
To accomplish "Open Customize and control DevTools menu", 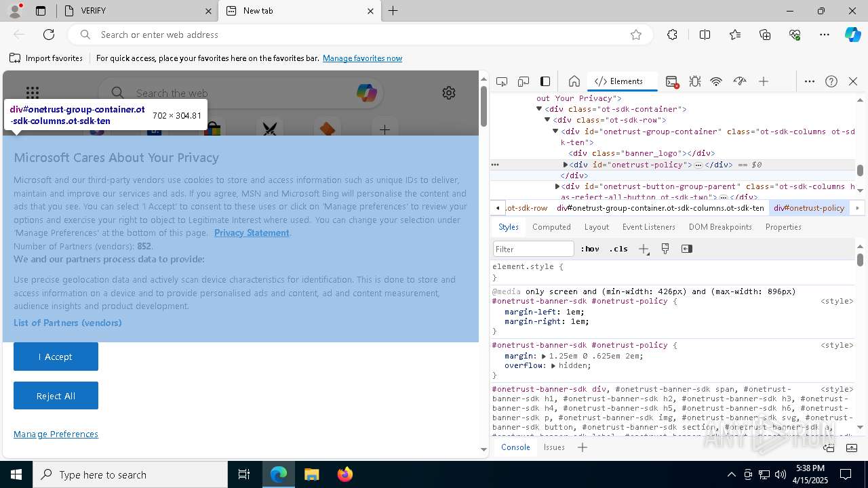I will tap(810, 81).
